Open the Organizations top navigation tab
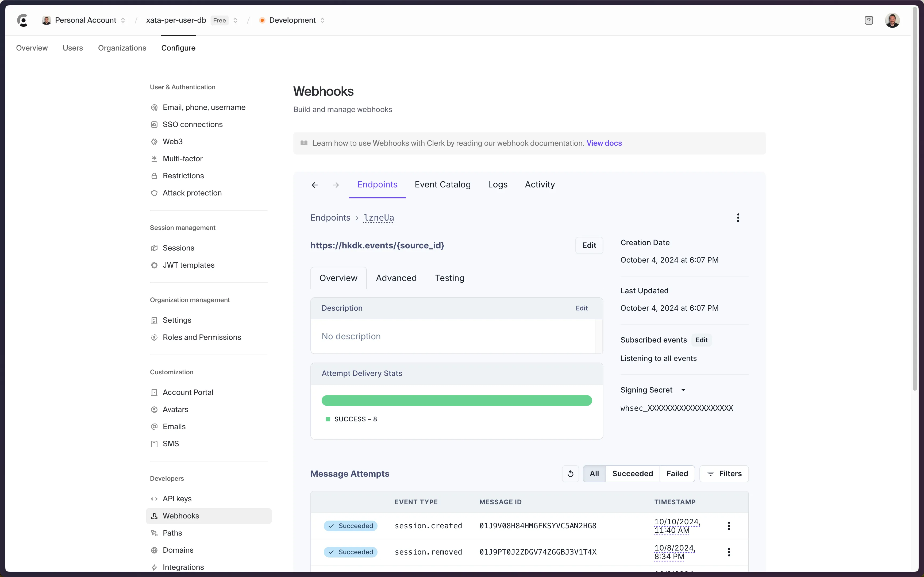Screen dimensions: 924x577 (x=122, y=48)
